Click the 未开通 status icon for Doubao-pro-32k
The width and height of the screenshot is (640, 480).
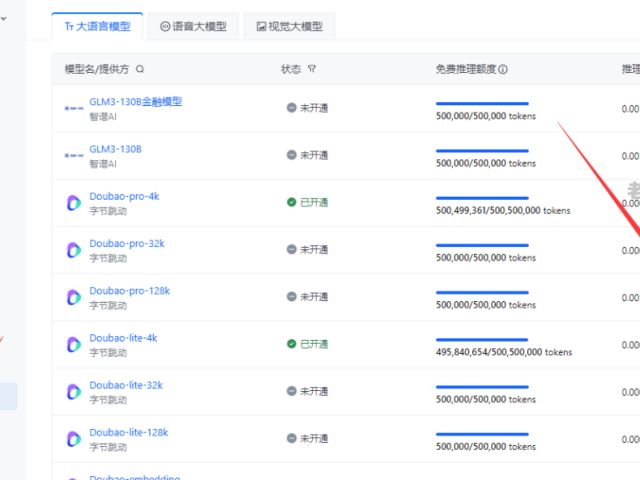291,249
